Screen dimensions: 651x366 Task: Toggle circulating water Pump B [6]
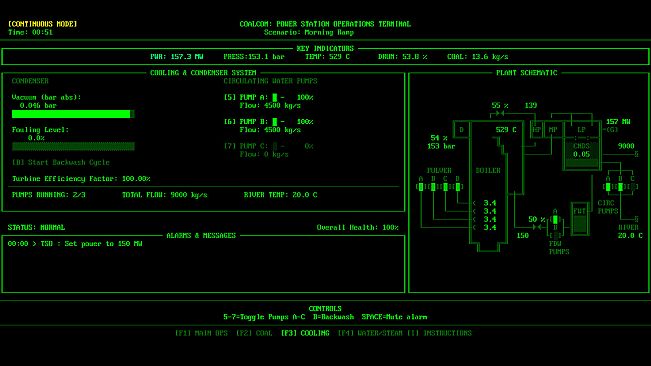point(269,122)
